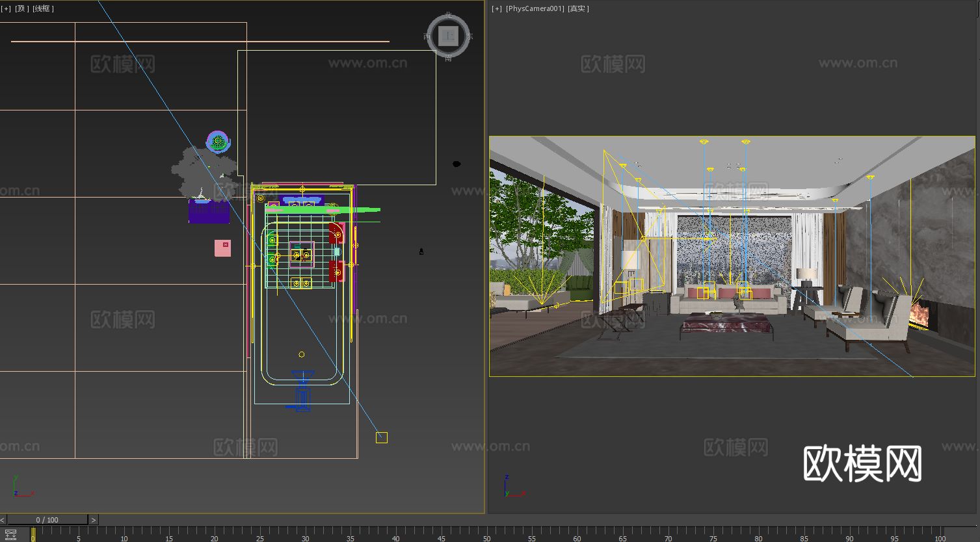
Task: Click the 南 label on the ViewCube
Action: pos(447,59)
